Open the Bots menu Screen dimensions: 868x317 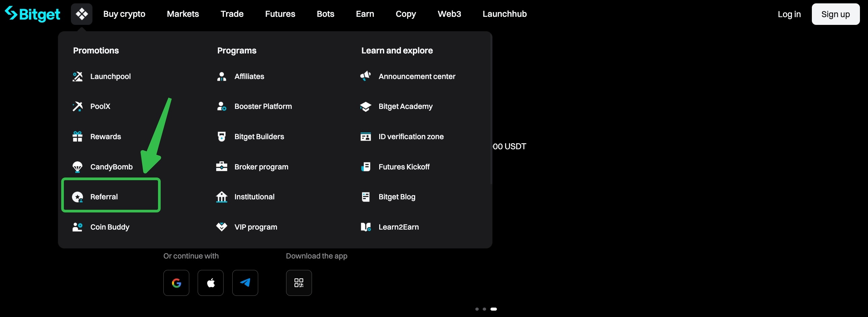pos(325,14)
